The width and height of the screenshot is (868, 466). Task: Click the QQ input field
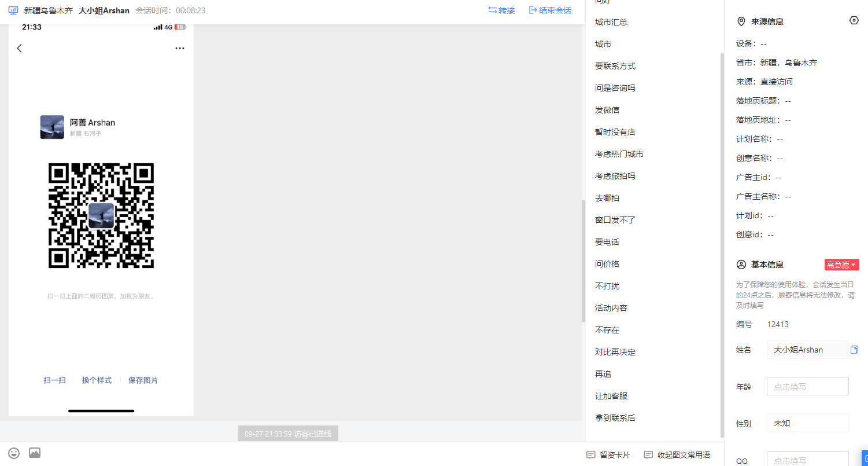click(807, 460)
